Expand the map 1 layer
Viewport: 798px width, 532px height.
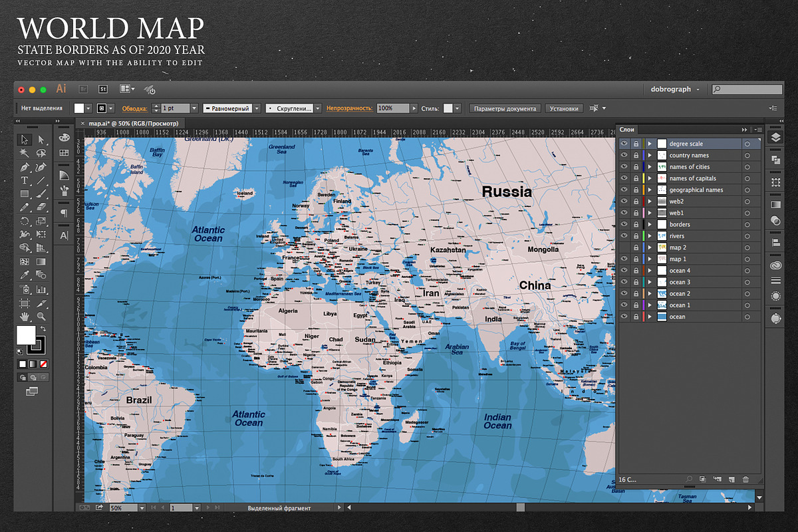pos(650,259)
